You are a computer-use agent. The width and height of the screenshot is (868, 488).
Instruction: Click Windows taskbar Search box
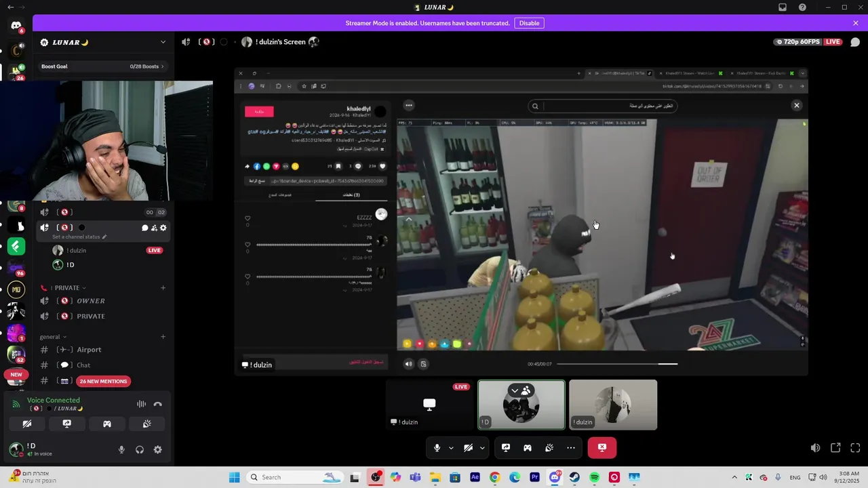click(x=294, y=478)
